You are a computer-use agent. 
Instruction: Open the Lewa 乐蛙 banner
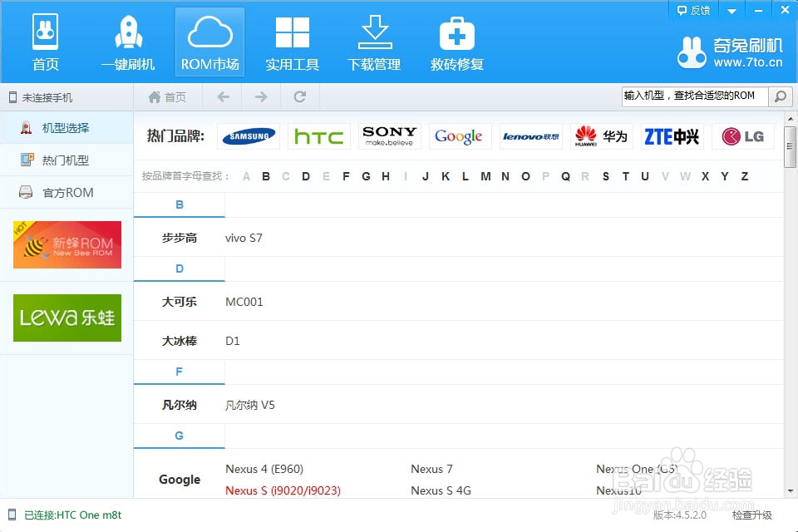click(x=67, y=318)
